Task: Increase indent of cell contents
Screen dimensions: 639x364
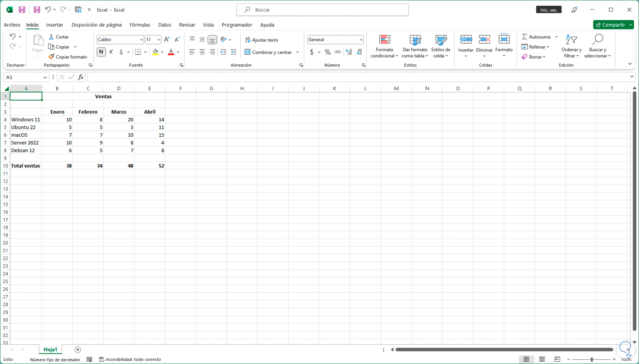Action: click(x=234, y=52)
